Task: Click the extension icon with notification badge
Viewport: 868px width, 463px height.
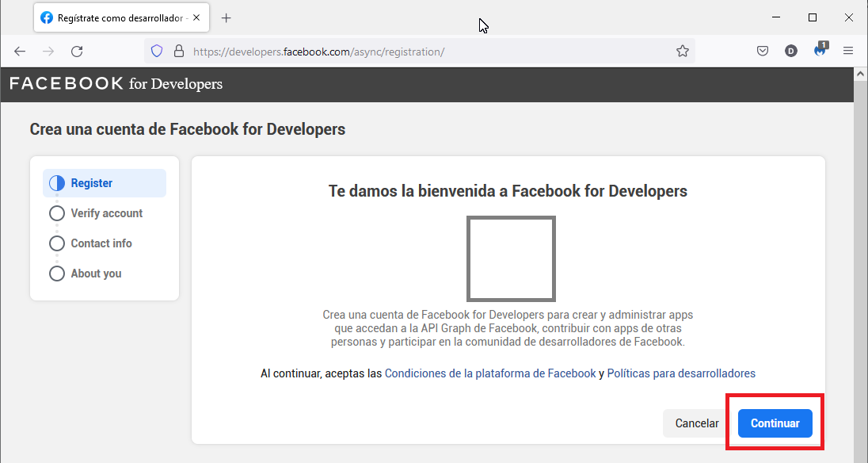Action: point(820,51)
